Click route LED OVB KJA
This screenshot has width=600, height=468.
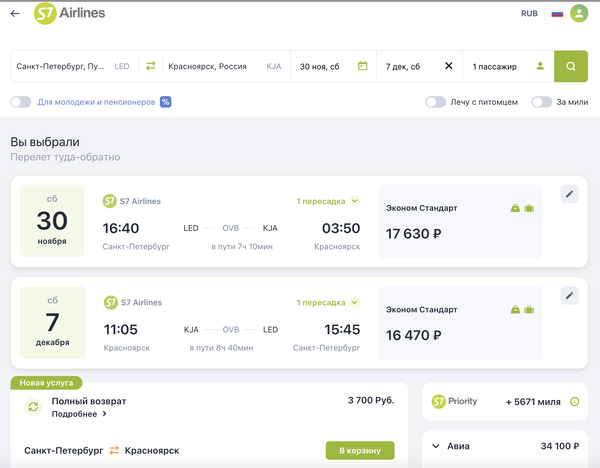point(230,228)
